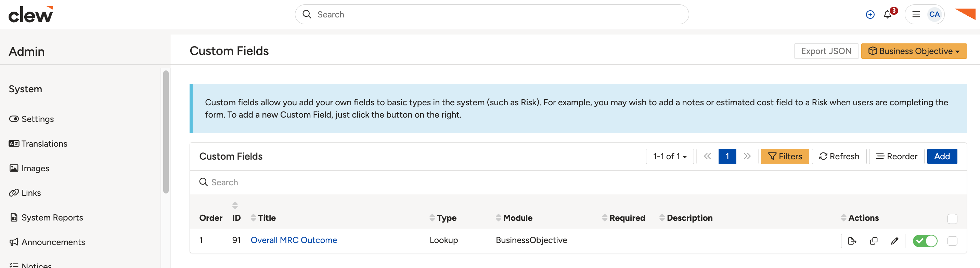Viewport: 980px width, 268px height.
Task: Toggle the enabled switch for Overall MRC Outcome
Action: [925, 241]
